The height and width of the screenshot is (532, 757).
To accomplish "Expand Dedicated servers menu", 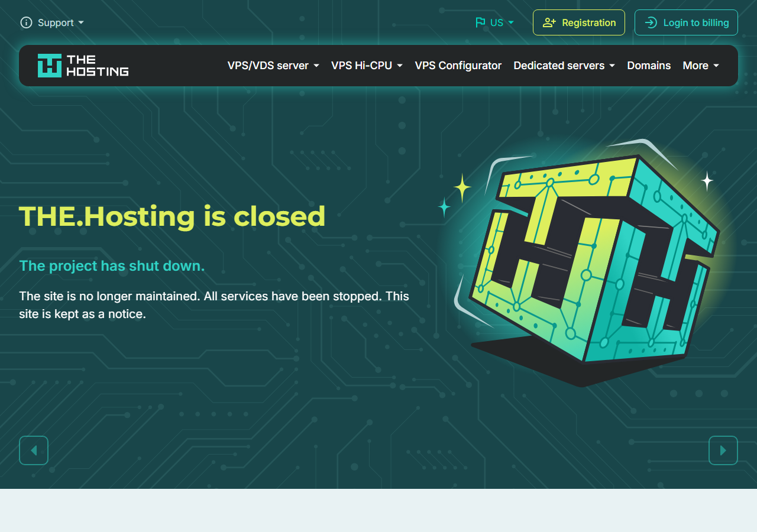I will click(564, 66).
